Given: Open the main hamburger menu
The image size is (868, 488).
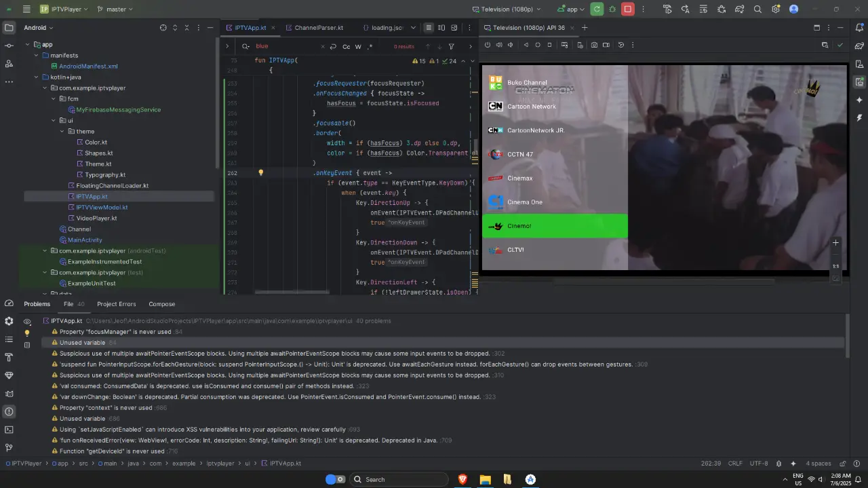Looking at the screenshot, I should point(26,9).
